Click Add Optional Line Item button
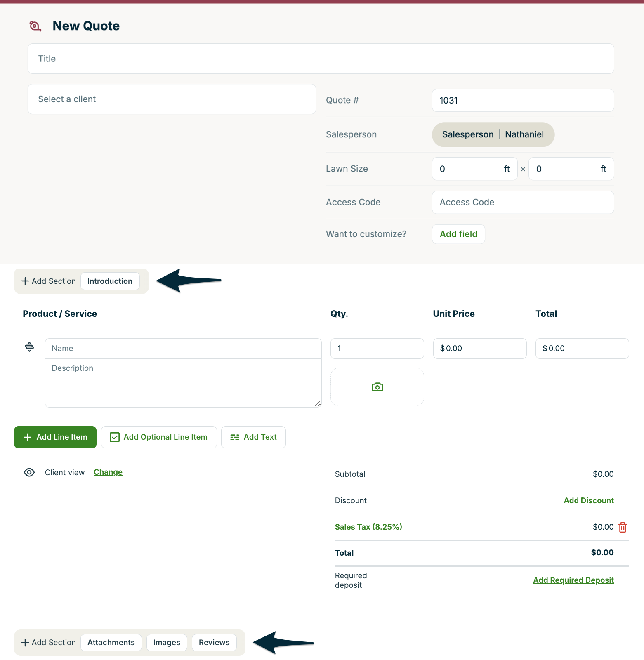This screenshot has width=644, height=660. 159,437
